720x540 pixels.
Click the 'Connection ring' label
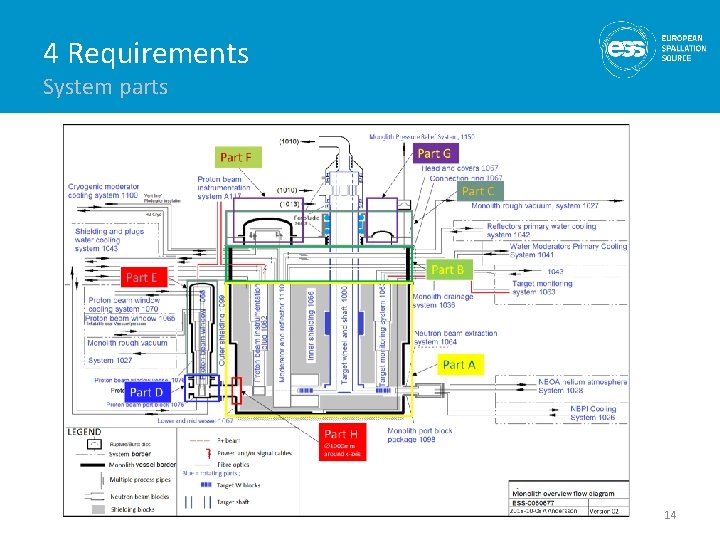click(466, 178)
